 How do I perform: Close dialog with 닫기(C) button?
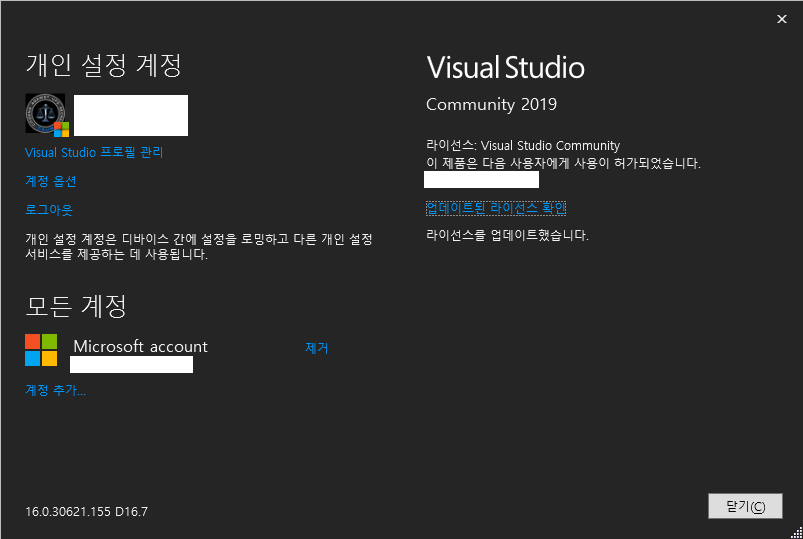coord(745,506)
